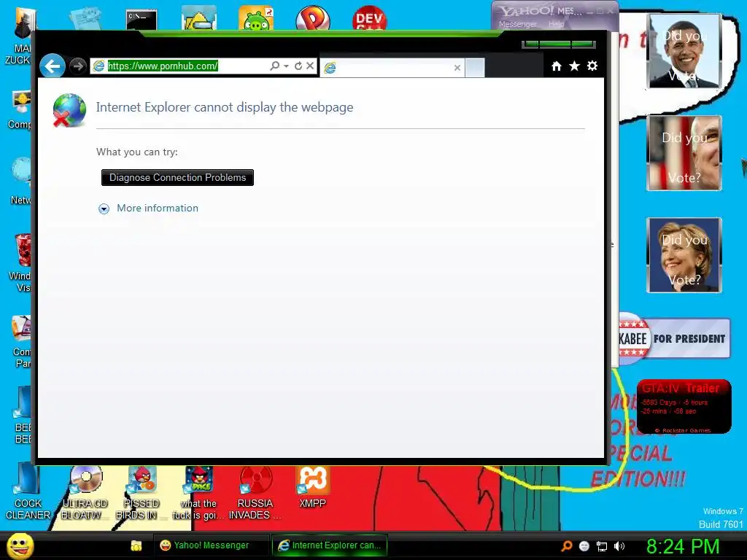The width and height of the screenshot is (747, 560).
Task: Open volume control from speaker tray icon
Action: tap(619, 546)
